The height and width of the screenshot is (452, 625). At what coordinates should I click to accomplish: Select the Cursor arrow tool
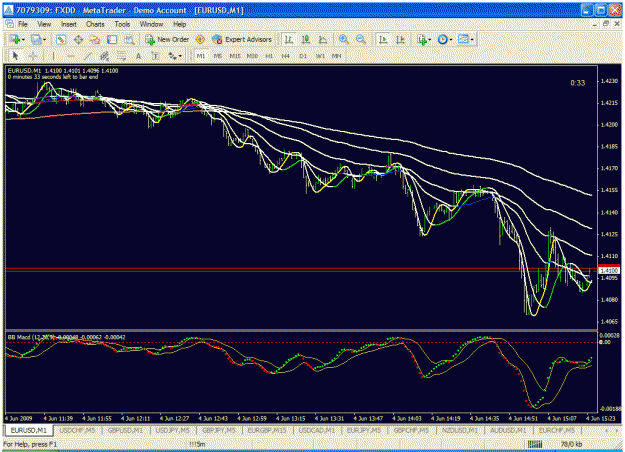pyautogui.click(x=16, y=56)
